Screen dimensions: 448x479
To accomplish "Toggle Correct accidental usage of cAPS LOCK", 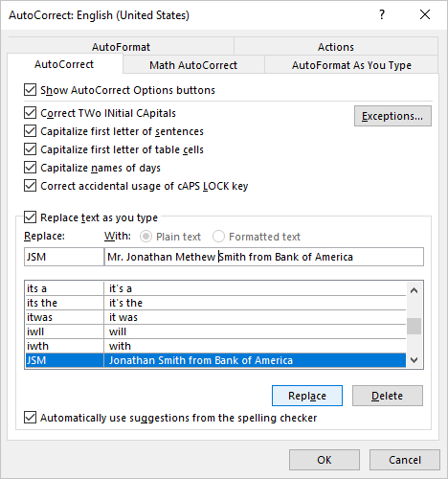I will pos(30,186).
